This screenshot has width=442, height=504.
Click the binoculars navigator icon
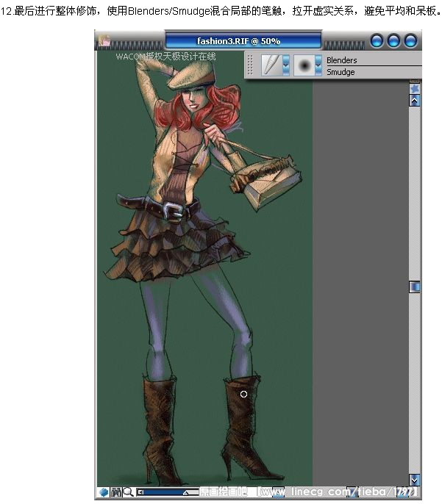point(115,492)
